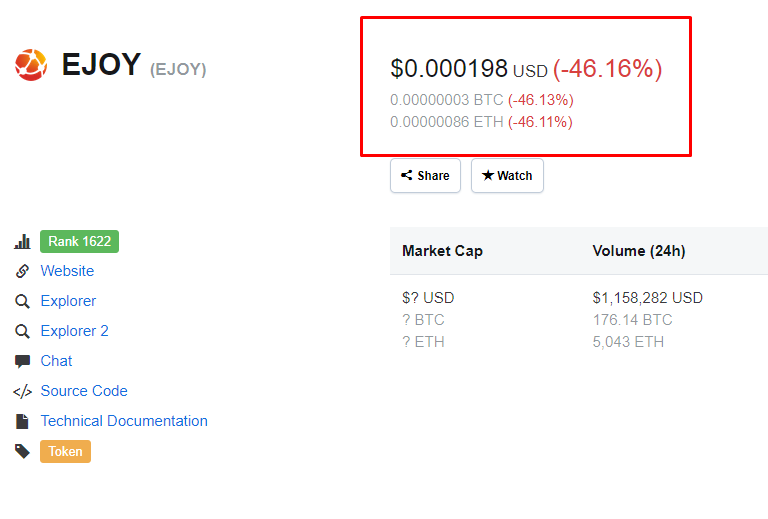
Task: Click the Volume (24h) column header
Action: point(639,251)
